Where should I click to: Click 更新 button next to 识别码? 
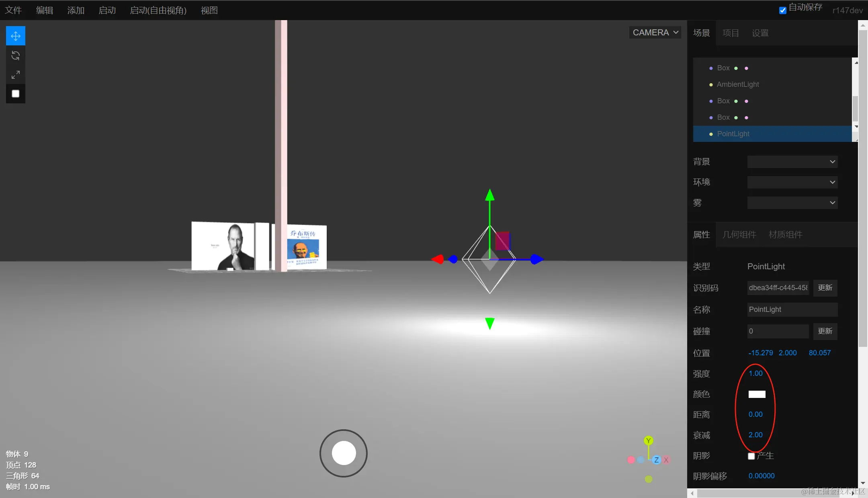(x=825, y=288)
